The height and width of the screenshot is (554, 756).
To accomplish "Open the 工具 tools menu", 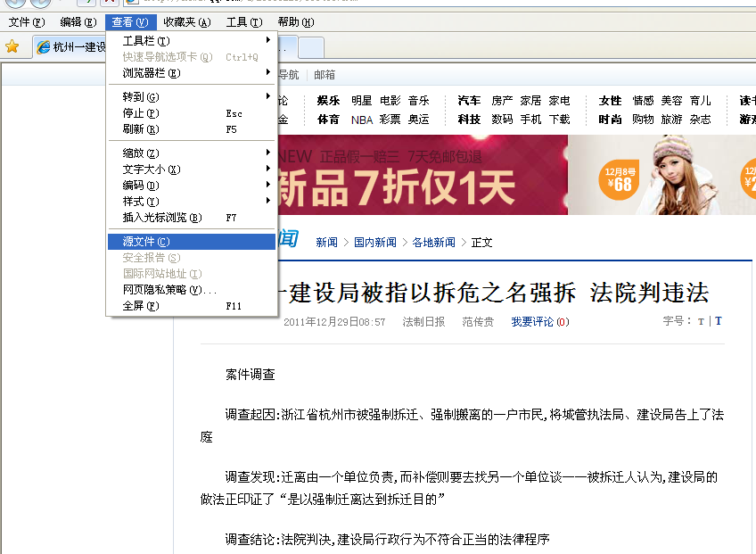I will 244,22.
